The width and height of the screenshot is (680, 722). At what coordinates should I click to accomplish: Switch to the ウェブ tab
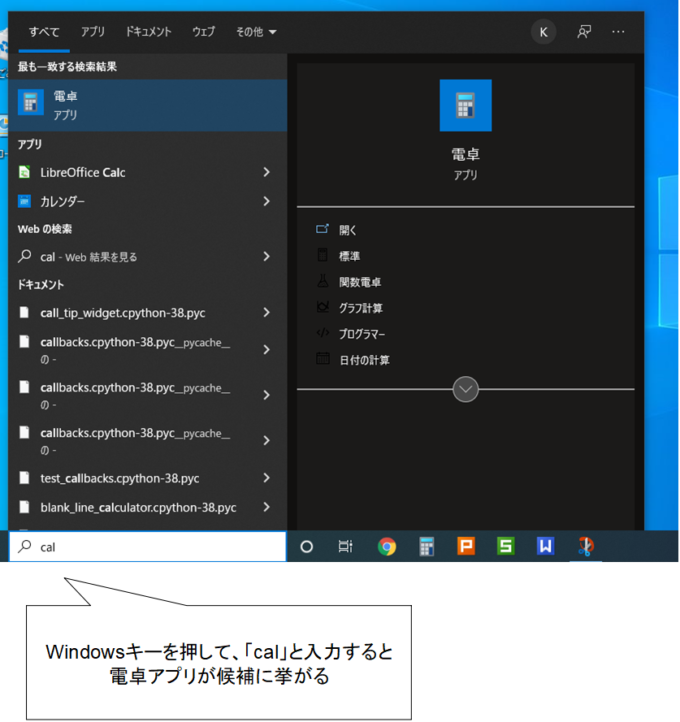coord(203,32)
